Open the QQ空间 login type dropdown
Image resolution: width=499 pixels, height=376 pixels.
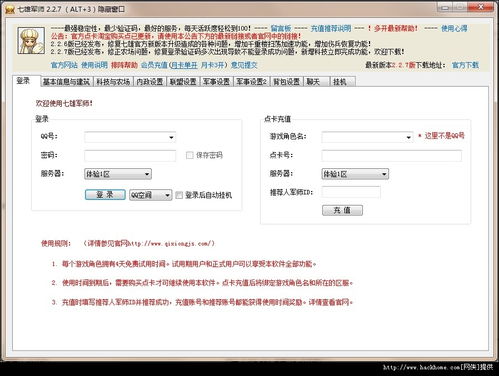(150, 195)
